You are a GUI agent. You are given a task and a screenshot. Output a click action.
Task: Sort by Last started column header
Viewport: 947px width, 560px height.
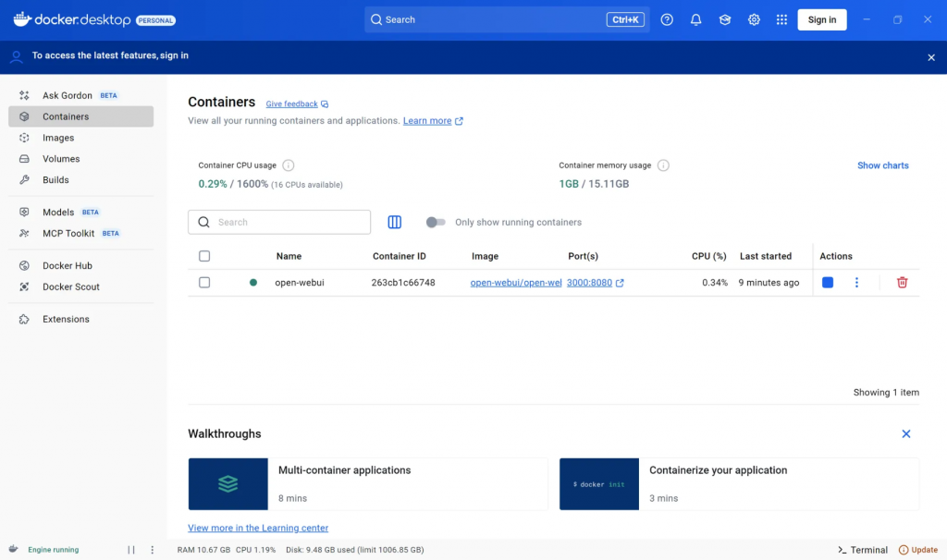coord(766,256)
